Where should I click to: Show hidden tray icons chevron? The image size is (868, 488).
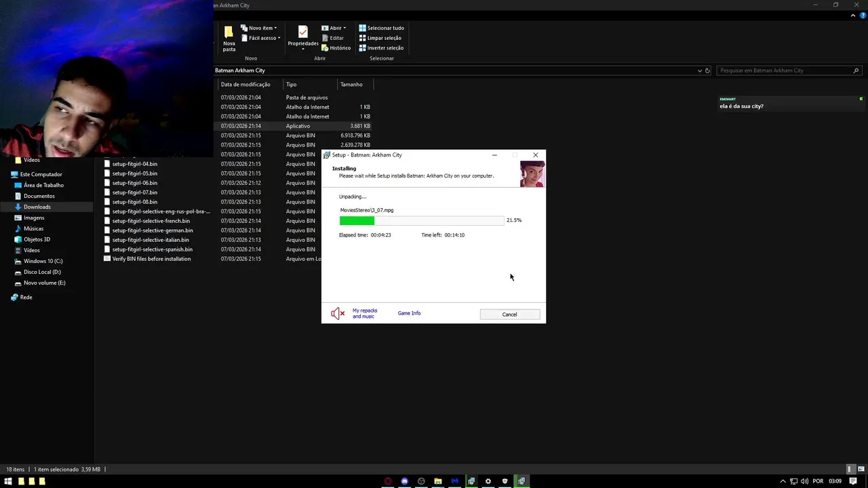tap(783, 481)
